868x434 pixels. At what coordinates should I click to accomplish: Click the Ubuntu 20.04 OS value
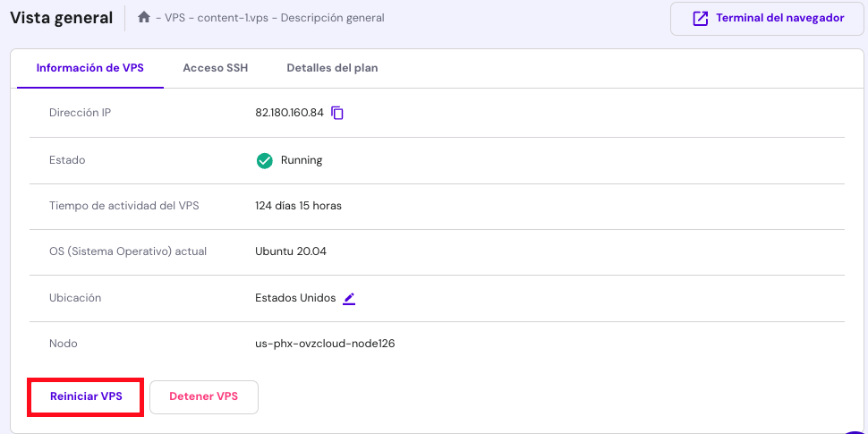(x=291, y=251)
